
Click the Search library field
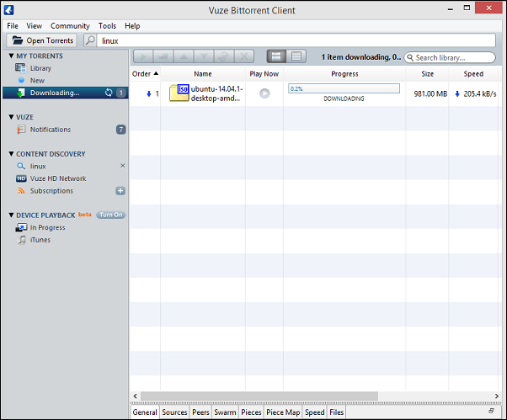tap(450, 57)
